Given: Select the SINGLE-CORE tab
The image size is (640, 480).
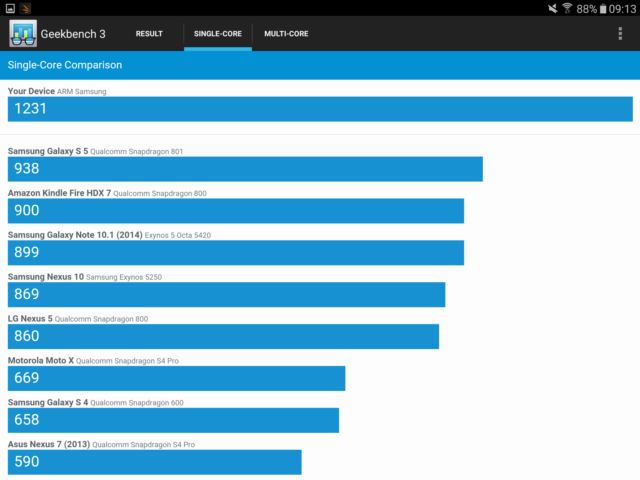Looking at the screenshot, I should click(x=218, y=33).
